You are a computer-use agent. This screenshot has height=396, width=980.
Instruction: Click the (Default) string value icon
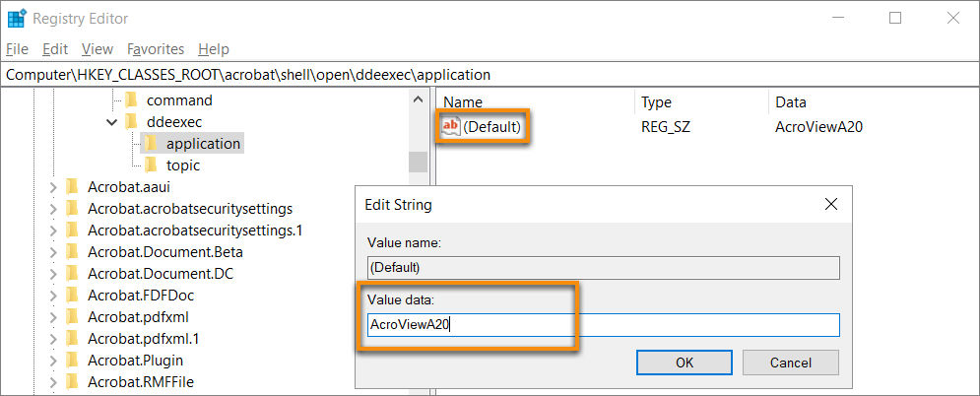[x=451, y=126]
